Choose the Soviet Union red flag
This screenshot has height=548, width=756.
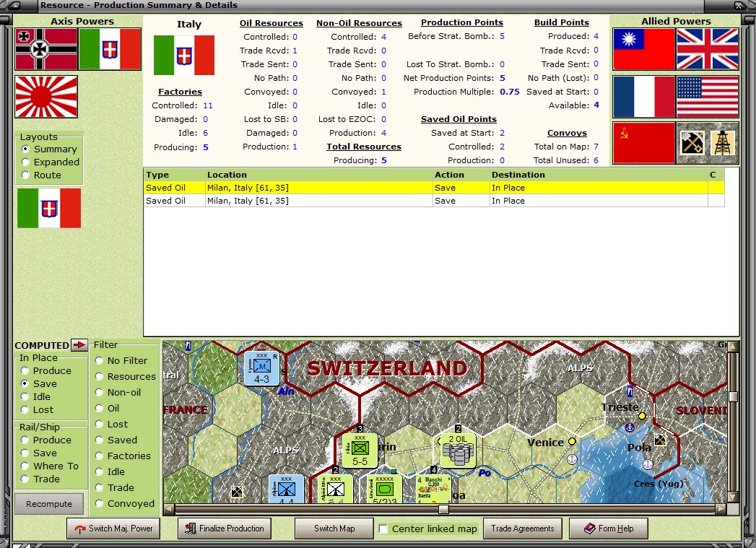click(643, 143)
